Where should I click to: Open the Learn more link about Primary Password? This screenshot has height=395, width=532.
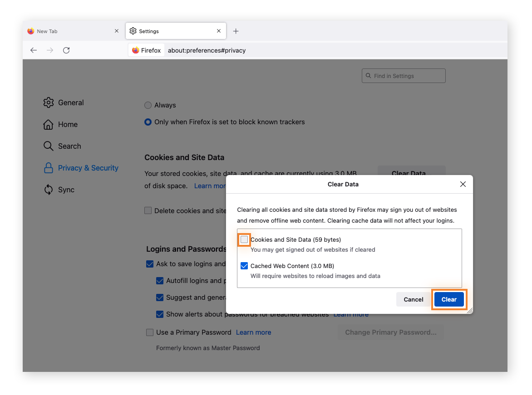pyautogui.click(x=253, y=332)
